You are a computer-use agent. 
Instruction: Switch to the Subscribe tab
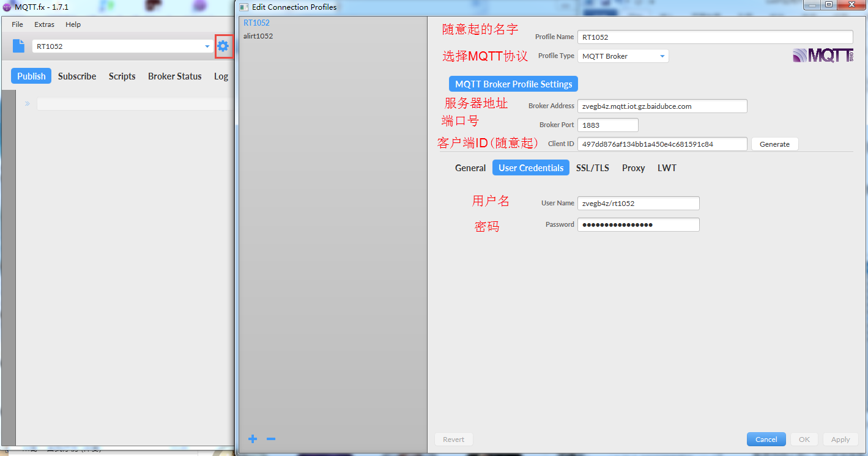pos(77,76)
